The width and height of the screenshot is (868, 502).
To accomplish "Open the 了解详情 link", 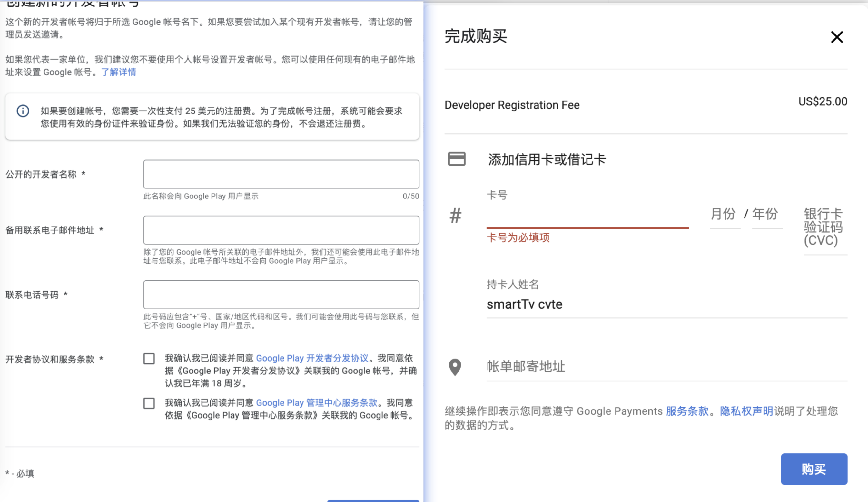I will pos(119,72).
